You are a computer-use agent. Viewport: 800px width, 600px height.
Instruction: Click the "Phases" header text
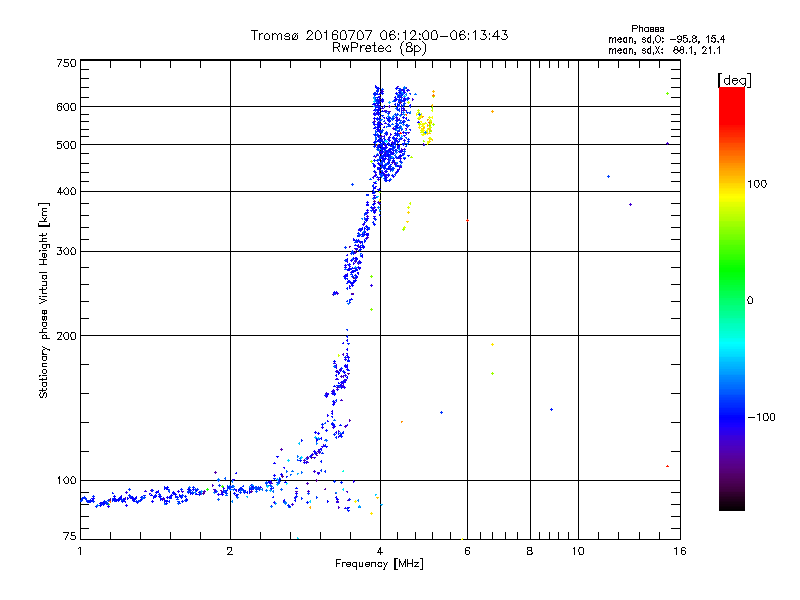pos(647,29)
